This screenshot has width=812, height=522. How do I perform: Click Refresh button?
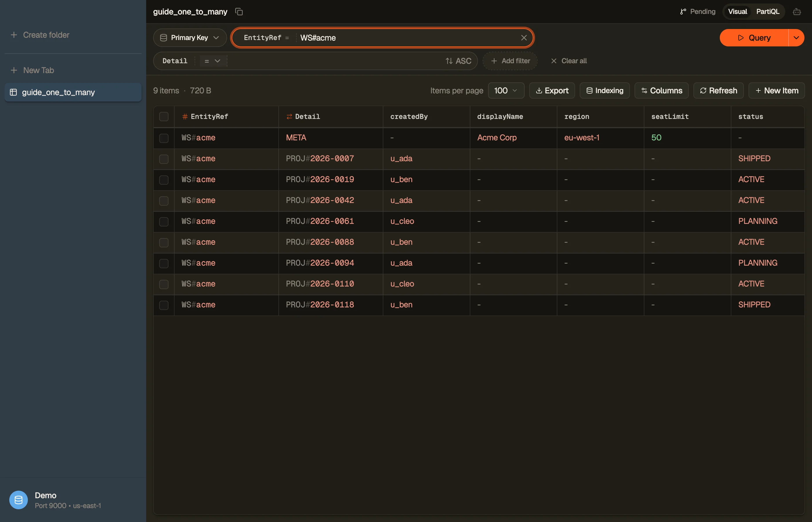pos(718,90)
